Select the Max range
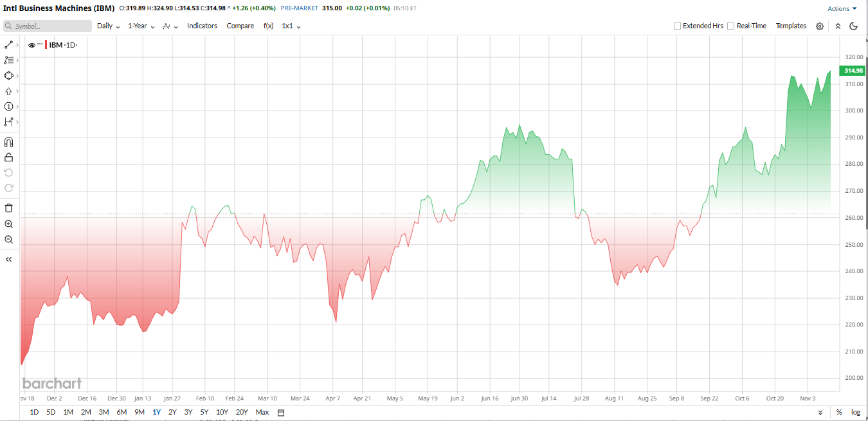Image resolution: width=868 pixels, height=421 pixels. 262,413
